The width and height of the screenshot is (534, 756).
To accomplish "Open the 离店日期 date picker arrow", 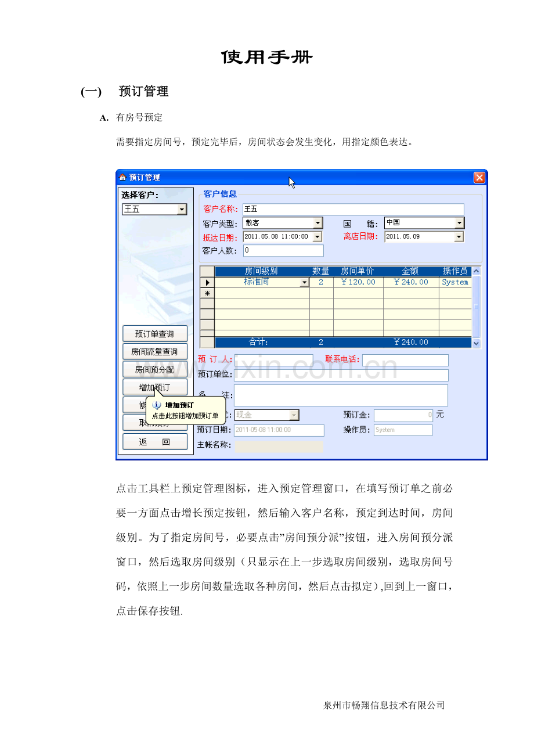I will click(x=459, y=237).
